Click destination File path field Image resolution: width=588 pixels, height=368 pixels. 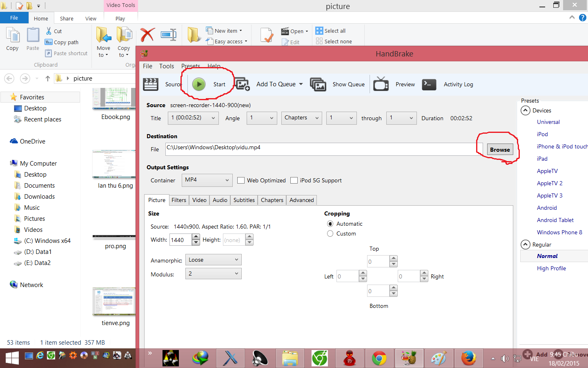pyautogui.click(x=324, y=149)
